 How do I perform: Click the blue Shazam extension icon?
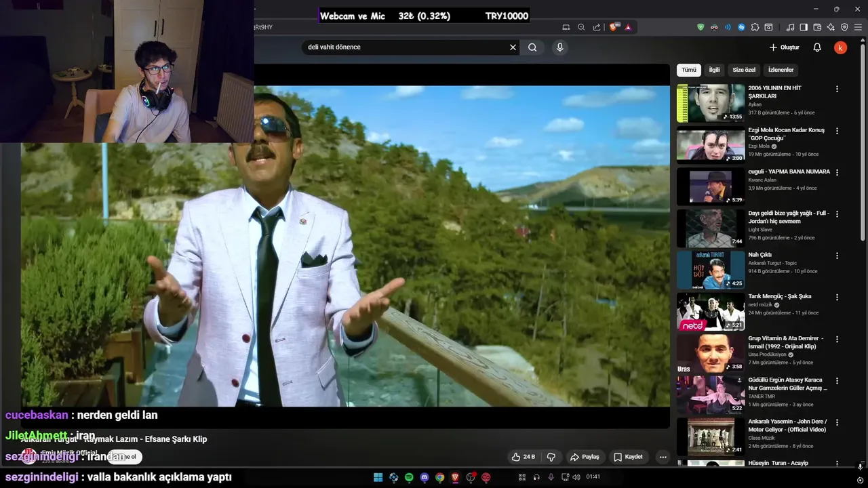pyautogui.click(x=741, y=27)
